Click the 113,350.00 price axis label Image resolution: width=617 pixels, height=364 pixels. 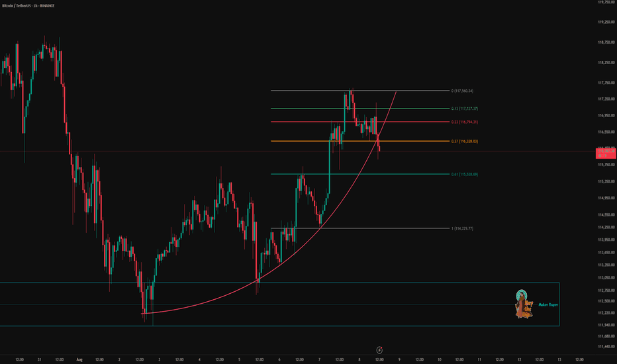point(606,265)
